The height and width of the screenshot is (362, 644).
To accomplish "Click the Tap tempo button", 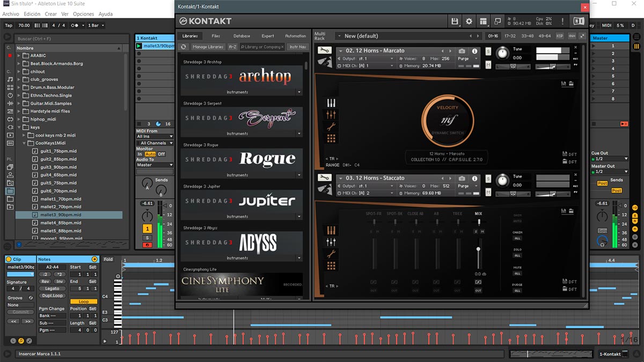I will 9,25.
